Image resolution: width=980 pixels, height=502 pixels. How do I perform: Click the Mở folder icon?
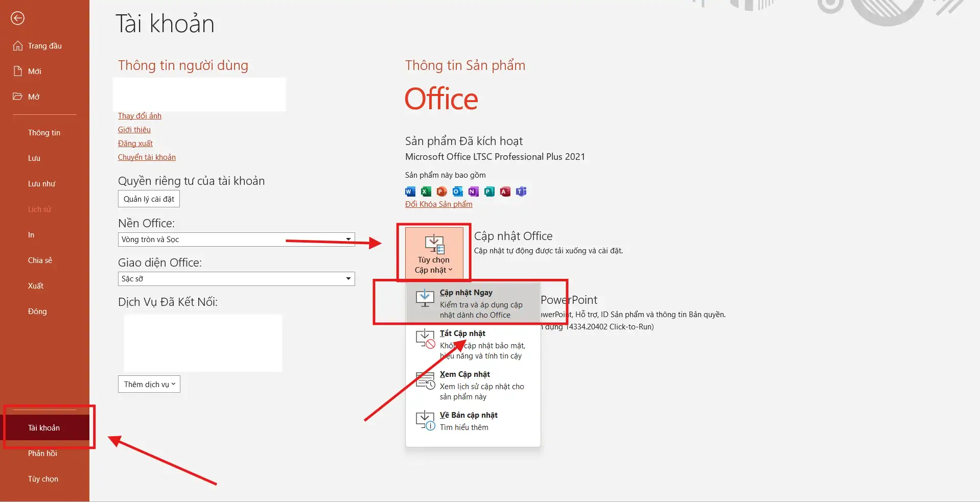(18, 97)
